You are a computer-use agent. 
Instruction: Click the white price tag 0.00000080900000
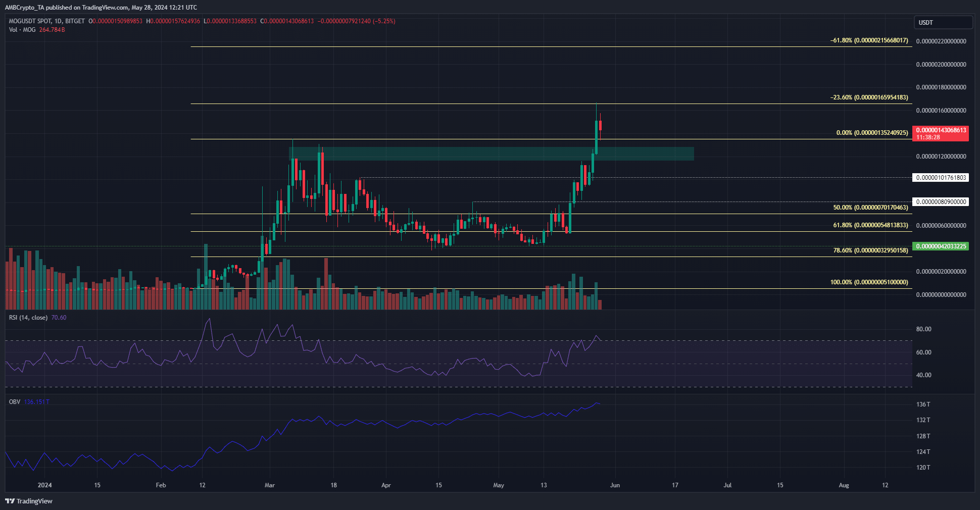941,202
